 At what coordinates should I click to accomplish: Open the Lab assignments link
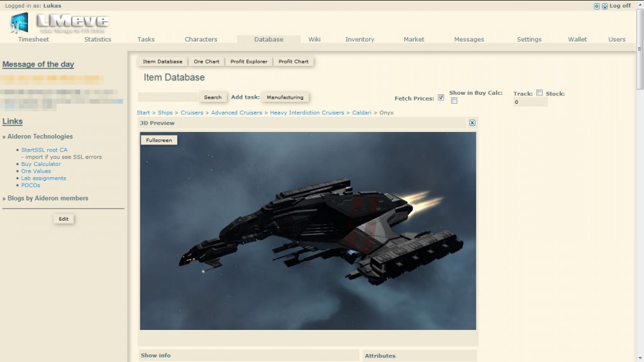(43, 178)
